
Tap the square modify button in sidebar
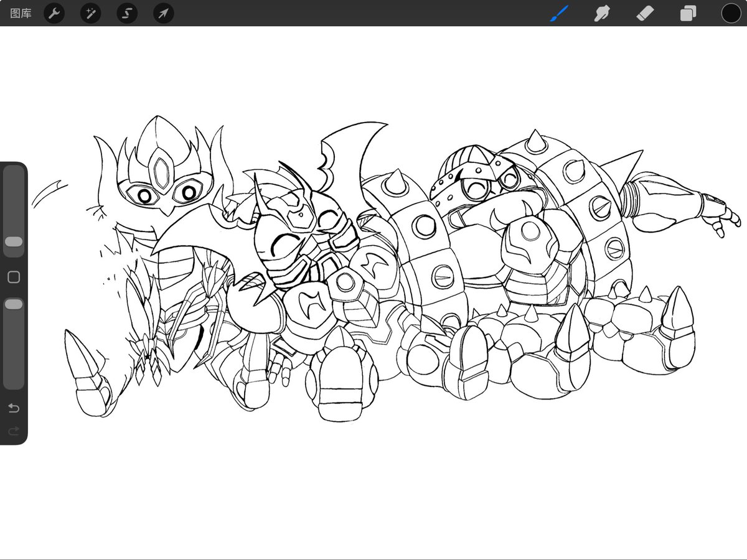pyautogui.click(x=13, y=277)
